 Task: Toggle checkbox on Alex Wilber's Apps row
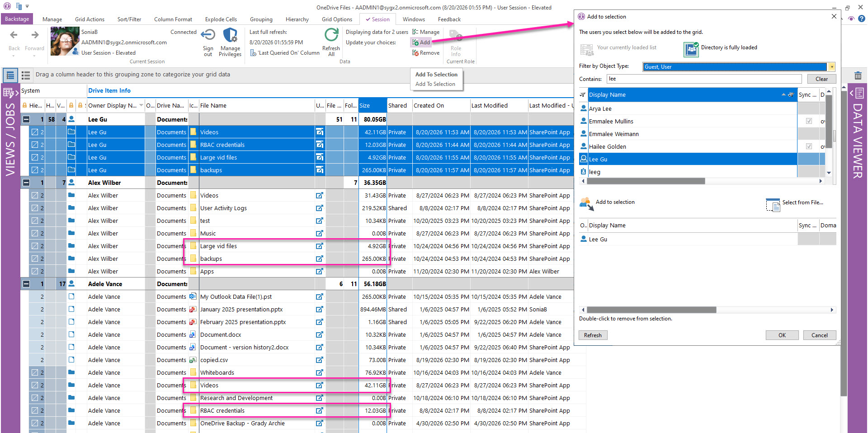[x=35, y=272]
